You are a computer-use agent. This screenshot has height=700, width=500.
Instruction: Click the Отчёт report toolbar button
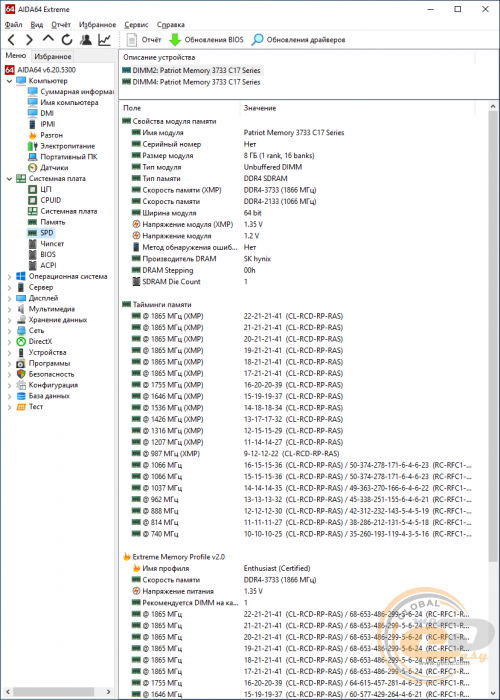(x=144, y=40)
